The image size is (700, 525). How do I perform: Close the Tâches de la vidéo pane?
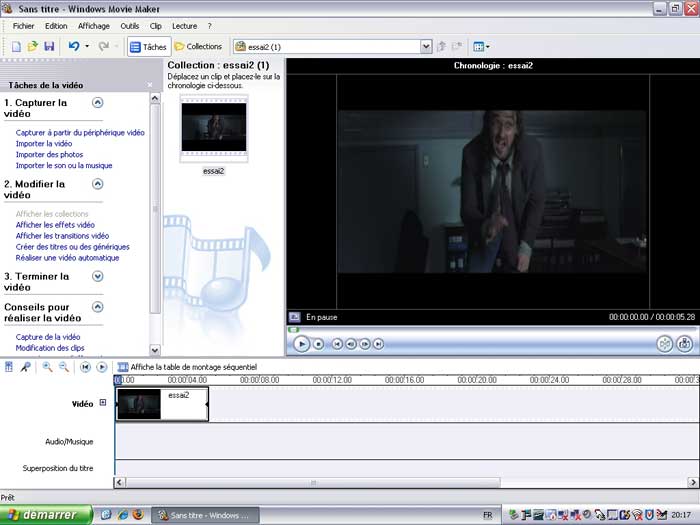(x=150, y=85)
